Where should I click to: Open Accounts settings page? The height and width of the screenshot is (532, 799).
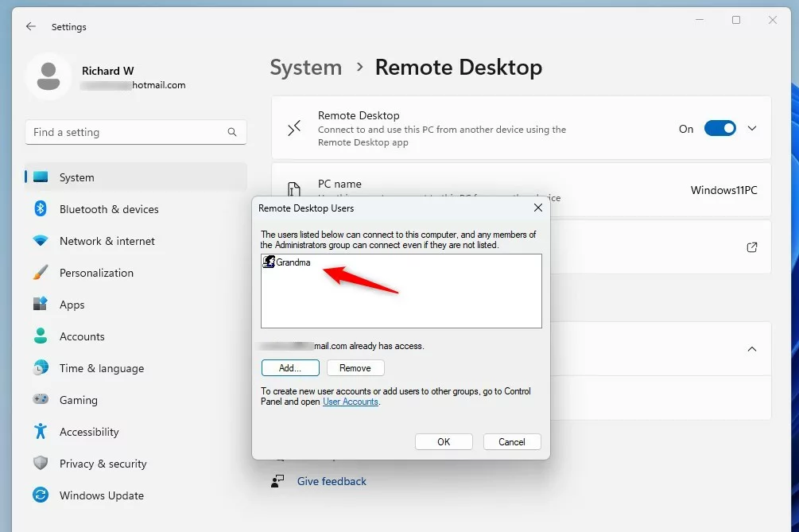coord(135,336)
